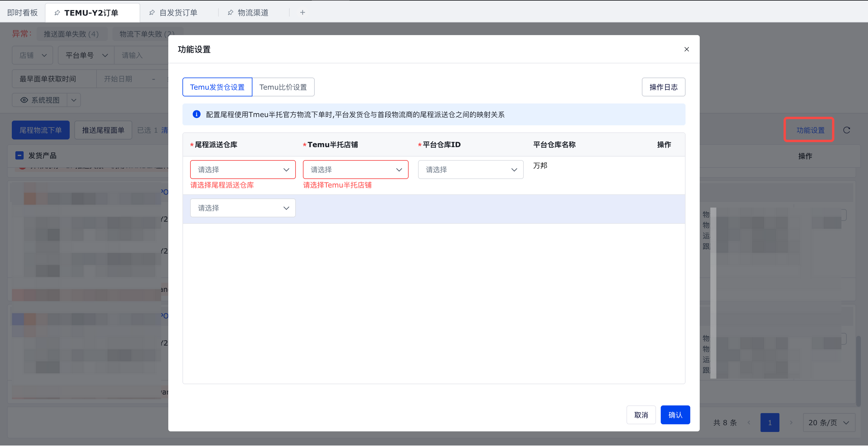Toggle the 发货产品 header select-all checkbox
This screenshot has width=868, height=447.
(x=19, y=155)
